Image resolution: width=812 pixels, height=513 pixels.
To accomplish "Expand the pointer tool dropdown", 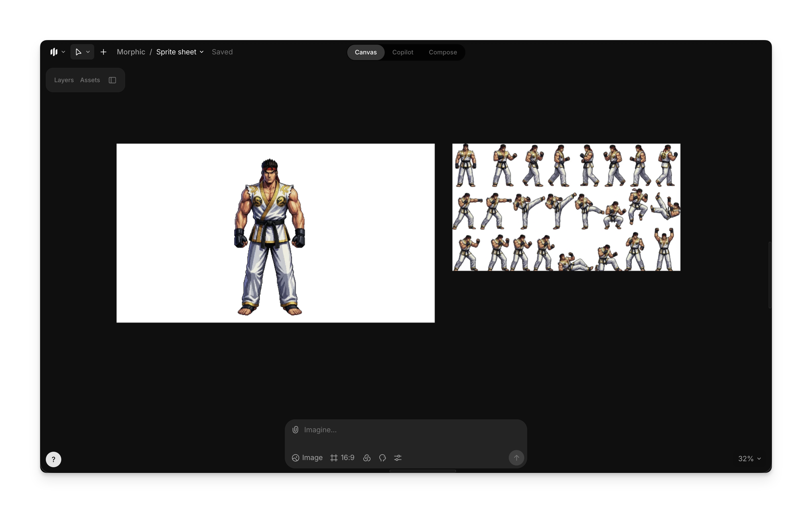I will pos(88,52).
